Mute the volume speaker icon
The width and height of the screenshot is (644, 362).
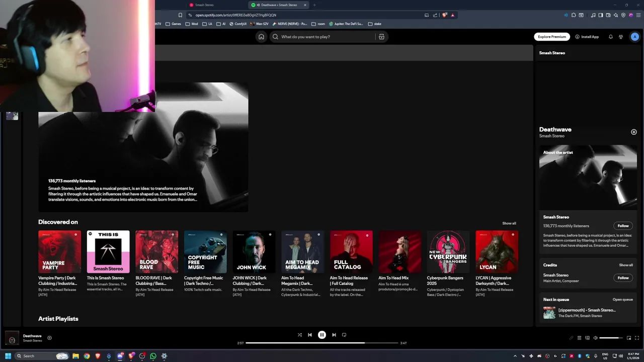pos(595,338)
